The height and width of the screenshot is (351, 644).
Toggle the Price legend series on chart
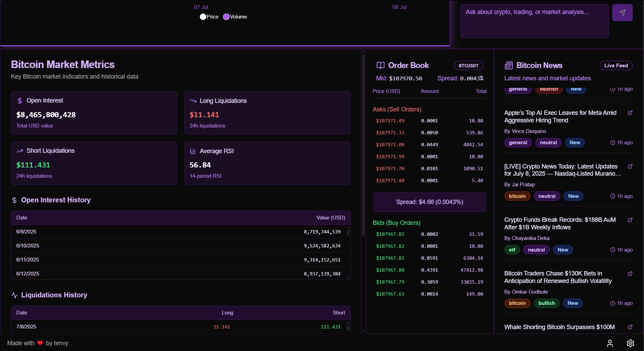click(209, 17)
